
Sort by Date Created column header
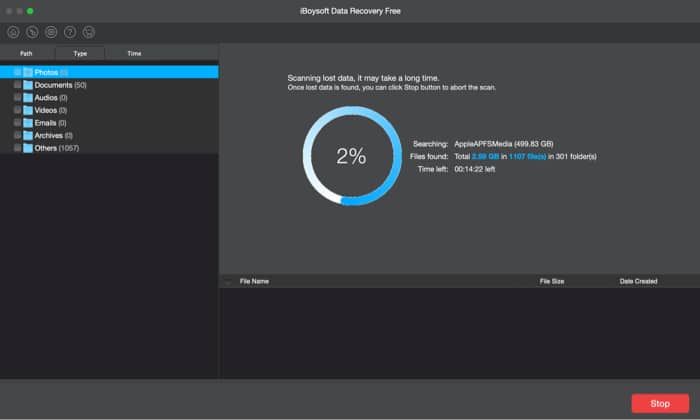(638, 281)
